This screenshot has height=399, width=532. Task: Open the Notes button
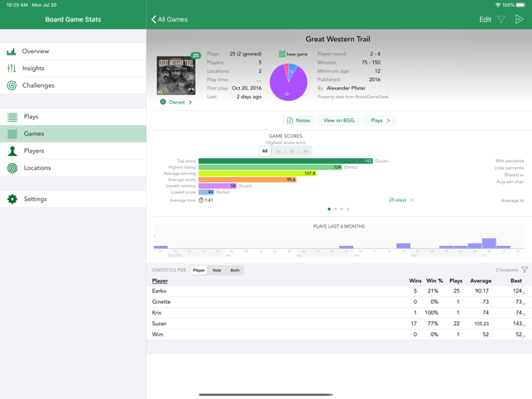299,121
